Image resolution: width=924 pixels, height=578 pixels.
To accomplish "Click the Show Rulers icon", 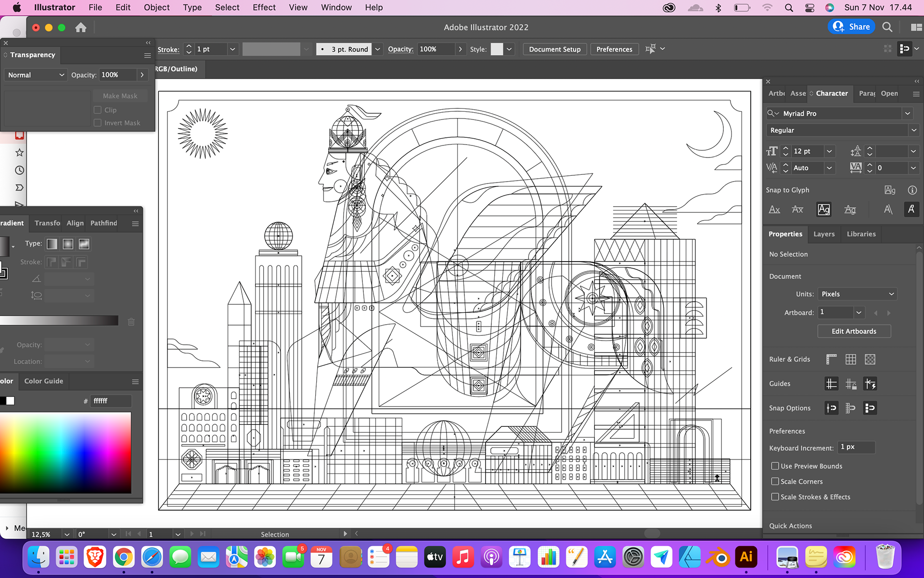I will (x=831, y=359).
